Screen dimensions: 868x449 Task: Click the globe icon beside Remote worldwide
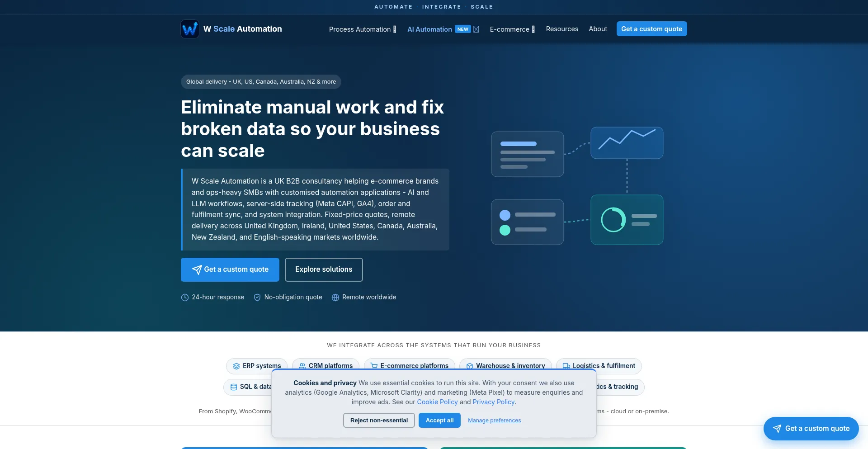coord(335,298)
